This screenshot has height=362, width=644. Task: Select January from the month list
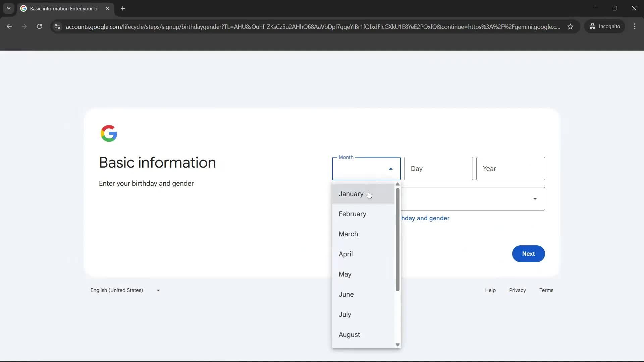tap(350, 194)
